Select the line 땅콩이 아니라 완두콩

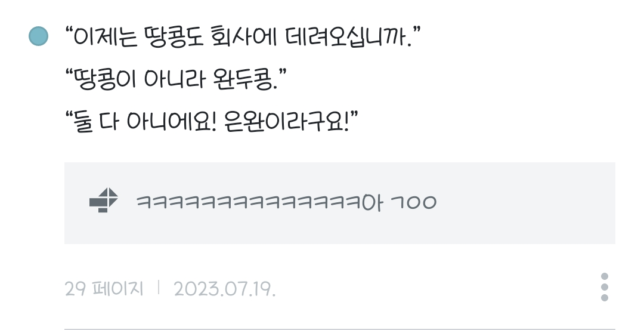(176, 79)
